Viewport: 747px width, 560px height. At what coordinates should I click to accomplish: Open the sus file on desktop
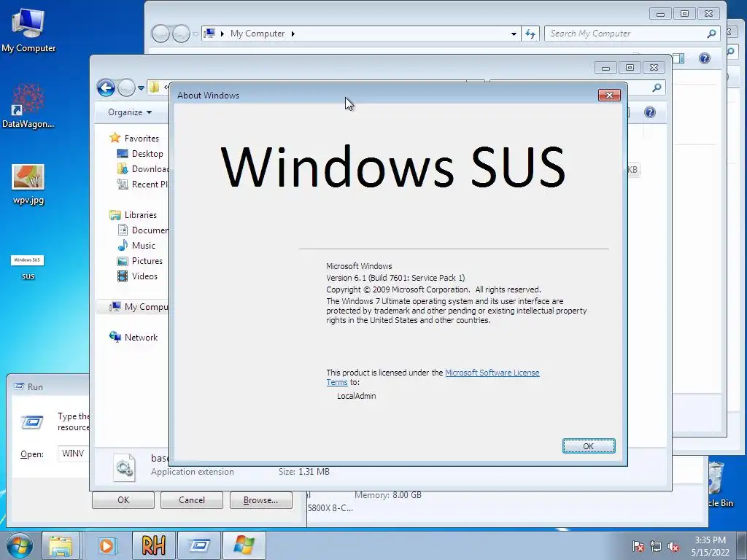tap(28, 267)
